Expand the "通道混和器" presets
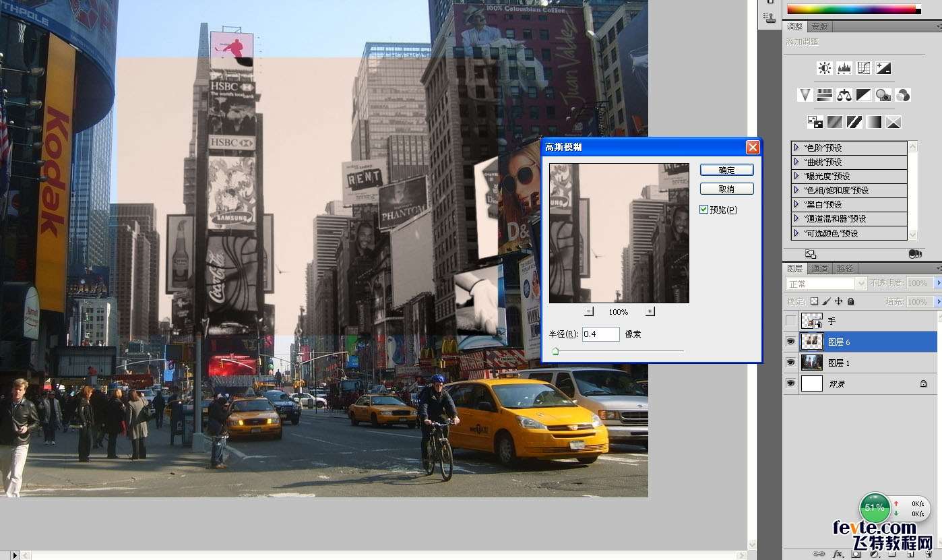 (x=796, y=218)
